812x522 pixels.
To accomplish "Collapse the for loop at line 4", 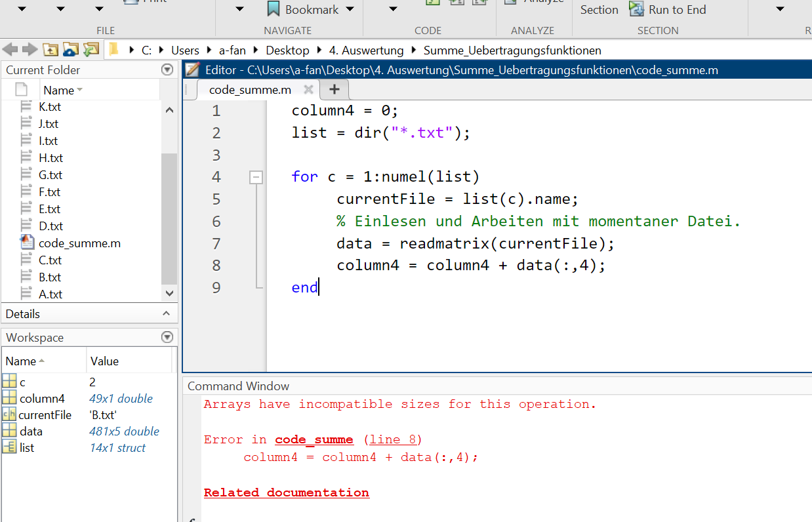I will click(x=256, y=177).
